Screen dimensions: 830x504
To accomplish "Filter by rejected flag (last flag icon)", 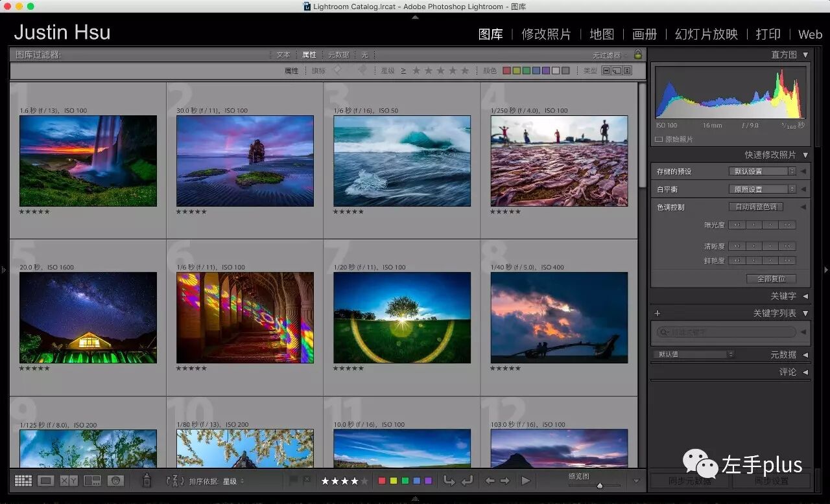I will pyautogui.click(x=362, y=71).
